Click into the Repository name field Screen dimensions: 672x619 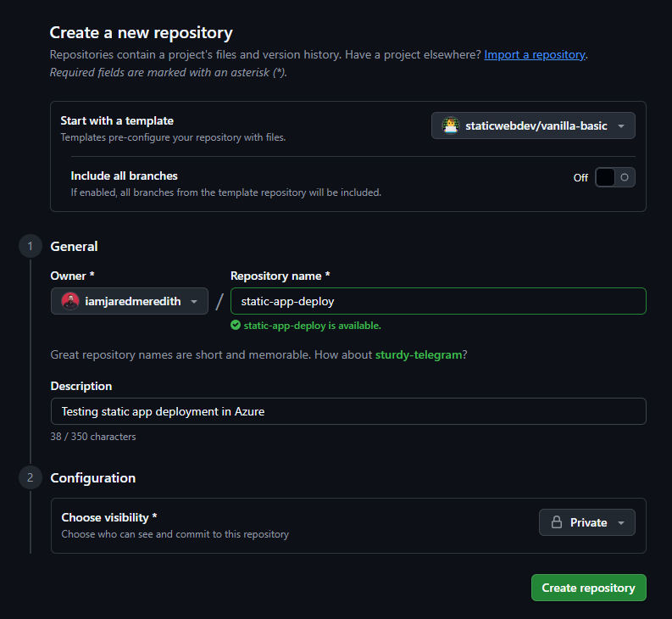[x=437, y=301]
